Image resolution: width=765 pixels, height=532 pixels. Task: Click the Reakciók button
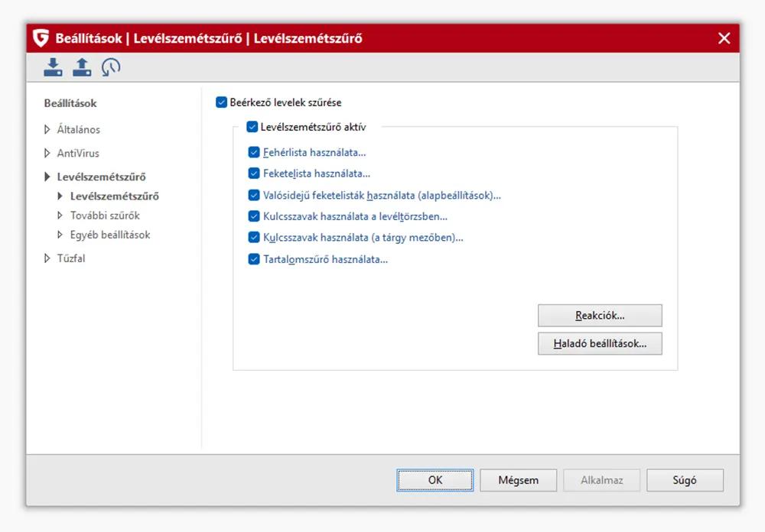[600, 316]
